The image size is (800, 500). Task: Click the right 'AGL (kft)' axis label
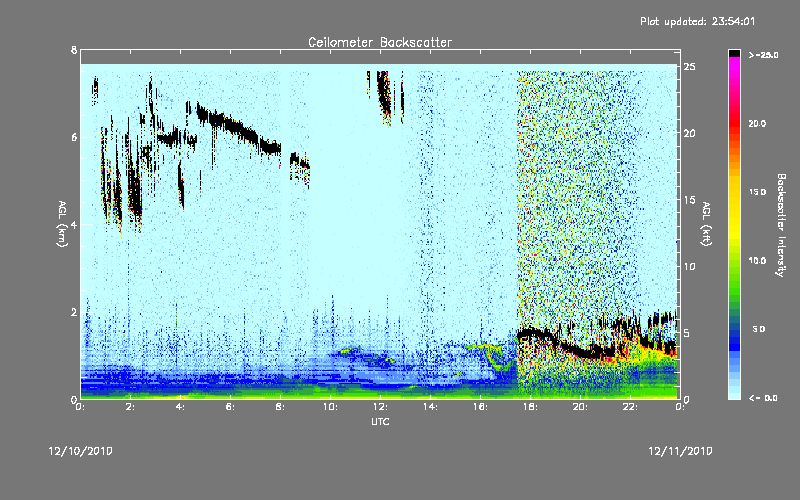[707, 224]
